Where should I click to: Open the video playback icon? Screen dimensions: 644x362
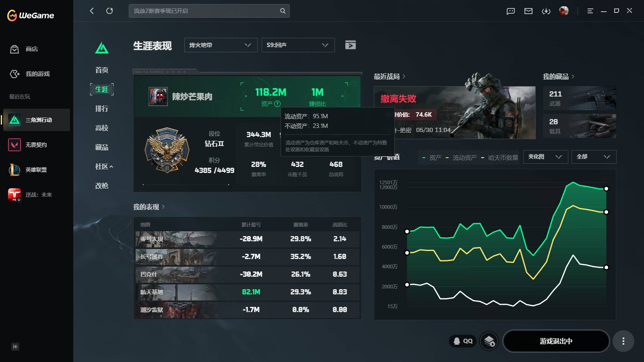click(351, 45)
